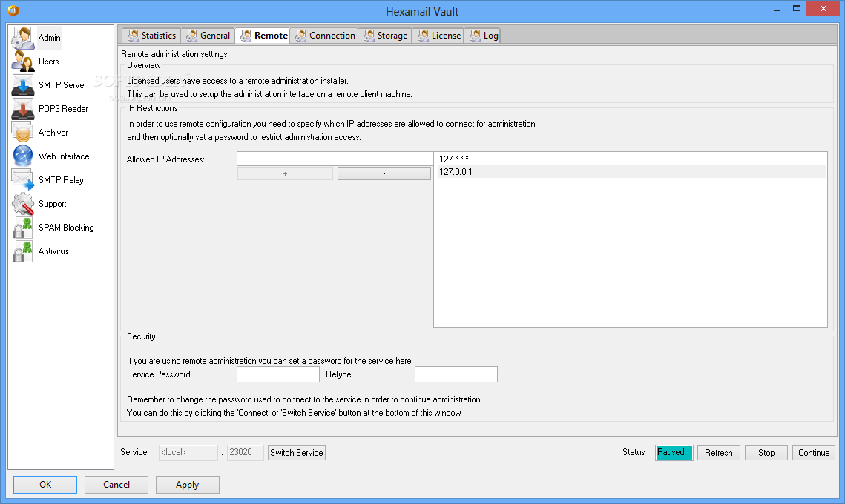Image resolution: width=845 pixels, height=504 pixels.
Task: Select the SPAM Blocking padlock icon
Action: click(23, 228)
